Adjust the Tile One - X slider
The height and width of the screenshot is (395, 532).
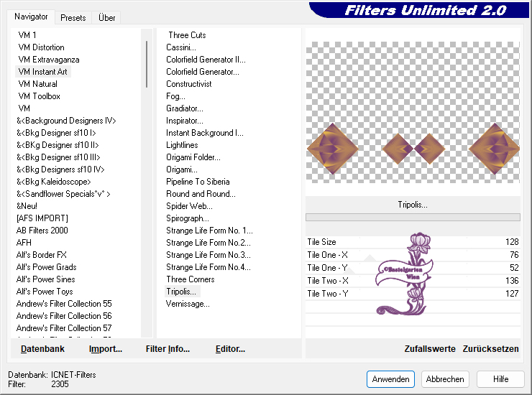tap(413, 255)
